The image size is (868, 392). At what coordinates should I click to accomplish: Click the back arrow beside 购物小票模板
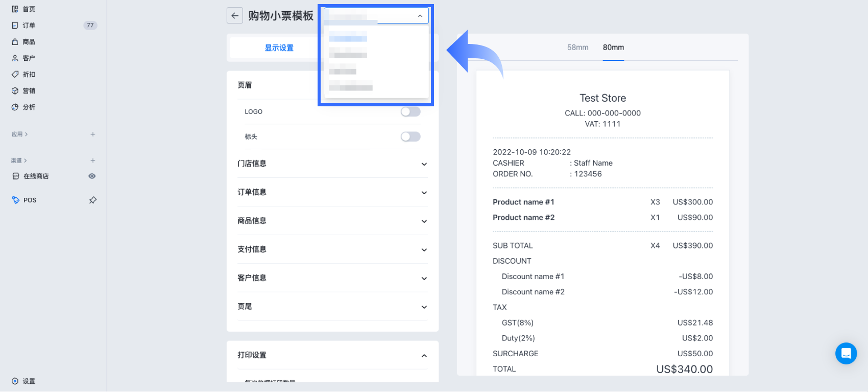pos(235,16)
